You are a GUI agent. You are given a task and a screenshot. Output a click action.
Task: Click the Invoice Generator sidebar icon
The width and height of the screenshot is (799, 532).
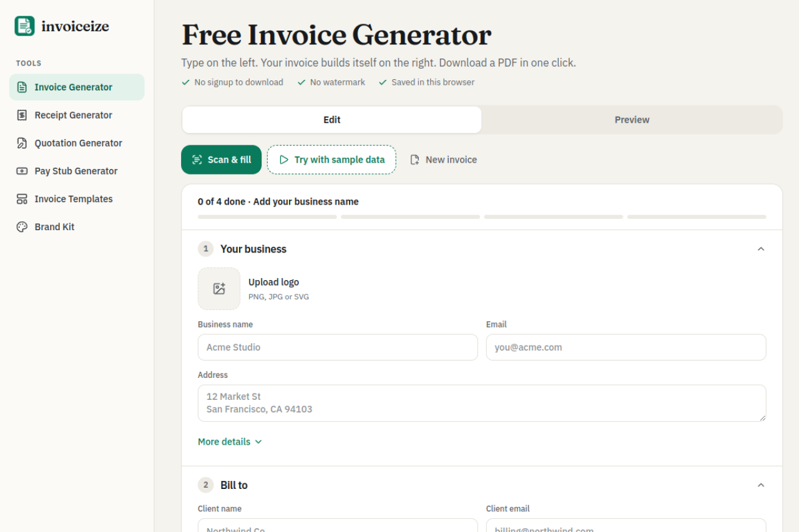pyautogui.click(x=22, y=87)
